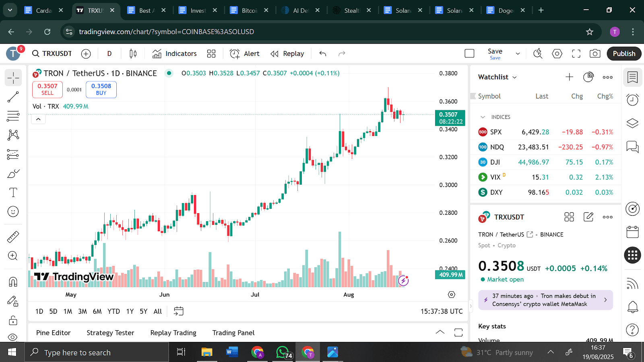Open watchlist advanced view pie icon
644x362 pixels.
(x=588, y=77)
